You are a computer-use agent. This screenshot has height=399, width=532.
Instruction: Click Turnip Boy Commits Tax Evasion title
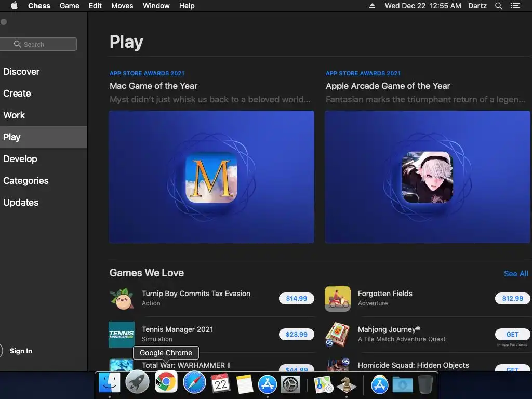(196, 294)
